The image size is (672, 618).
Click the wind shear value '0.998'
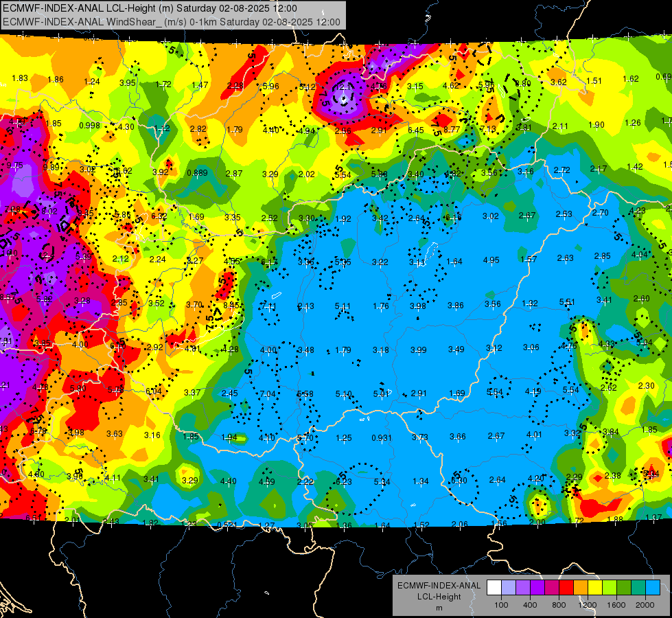[89, 125]
